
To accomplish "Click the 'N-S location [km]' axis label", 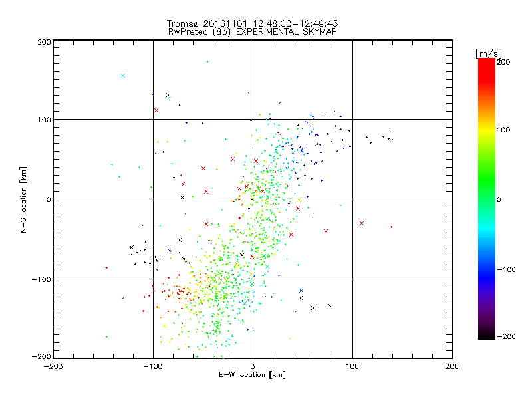I will [x=23, y=200].
